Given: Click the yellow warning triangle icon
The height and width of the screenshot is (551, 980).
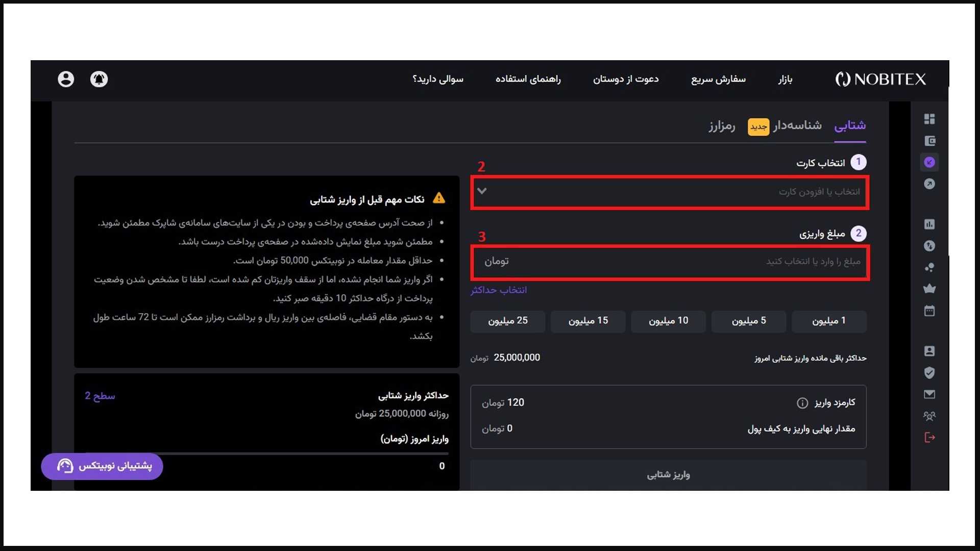Looking at the screenshot, I should pyautogui.click(x=439, y=198).
